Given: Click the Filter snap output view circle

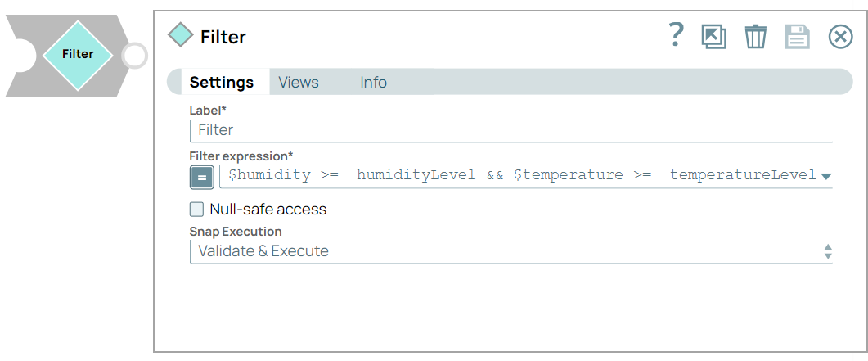Looking at the screenshot, I should pyautogui.click(x=134, y=56).
